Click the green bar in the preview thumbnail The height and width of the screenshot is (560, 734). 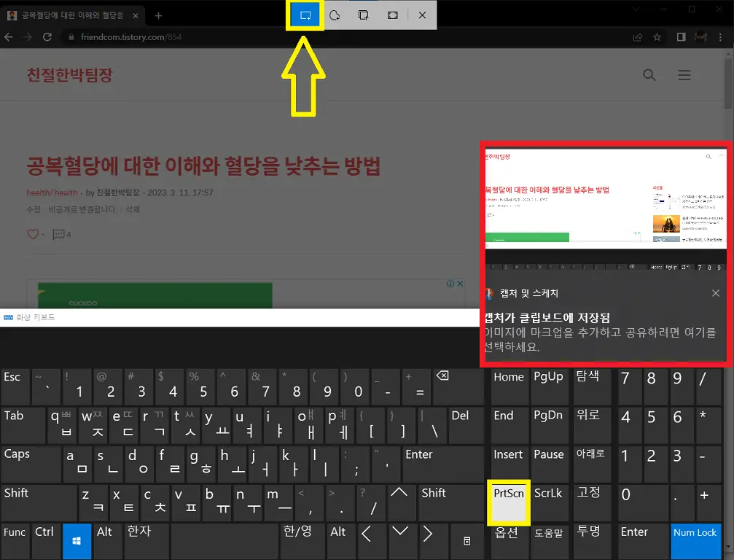coord(527,237)
